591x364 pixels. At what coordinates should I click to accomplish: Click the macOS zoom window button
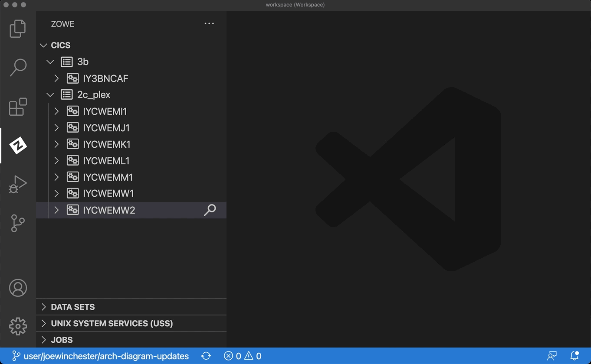[x=23, y=5]
